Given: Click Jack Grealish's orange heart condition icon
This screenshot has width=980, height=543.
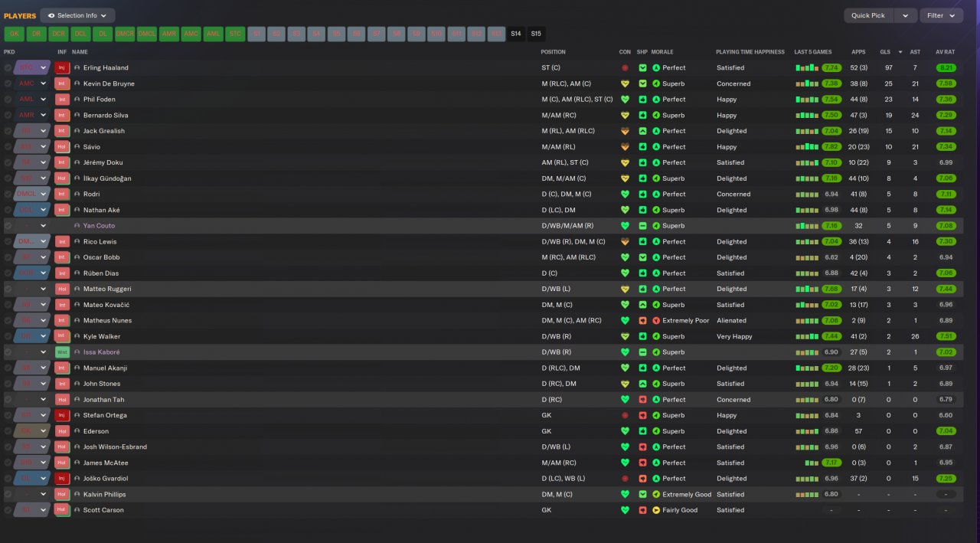Looking at the screenshot, I should 625,131.
